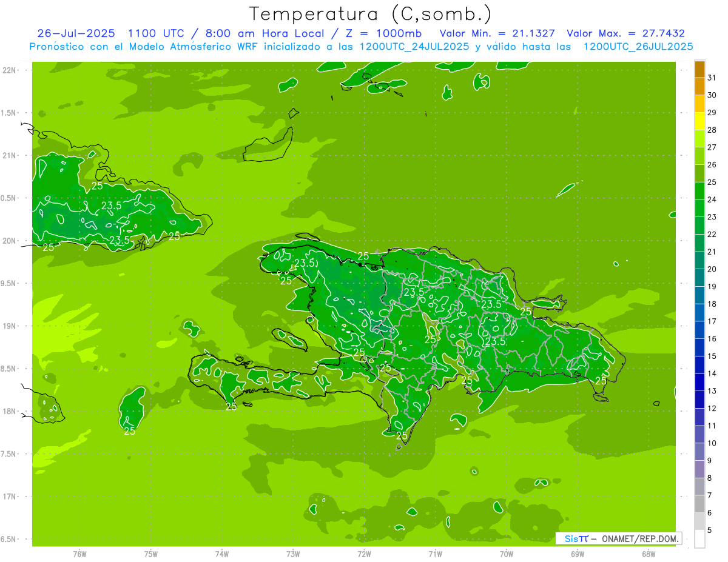This screenshot has width=728, height=562.
Task: Click the '19N' latitude axis label
Action: point(10,326)
